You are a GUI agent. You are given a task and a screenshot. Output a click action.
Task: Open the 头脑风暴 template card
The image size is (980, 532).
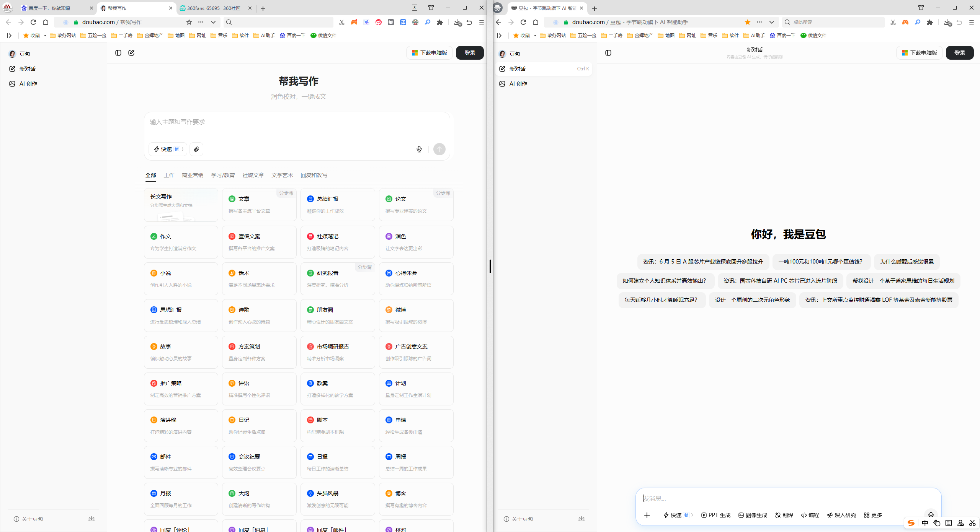coord(338,499)
